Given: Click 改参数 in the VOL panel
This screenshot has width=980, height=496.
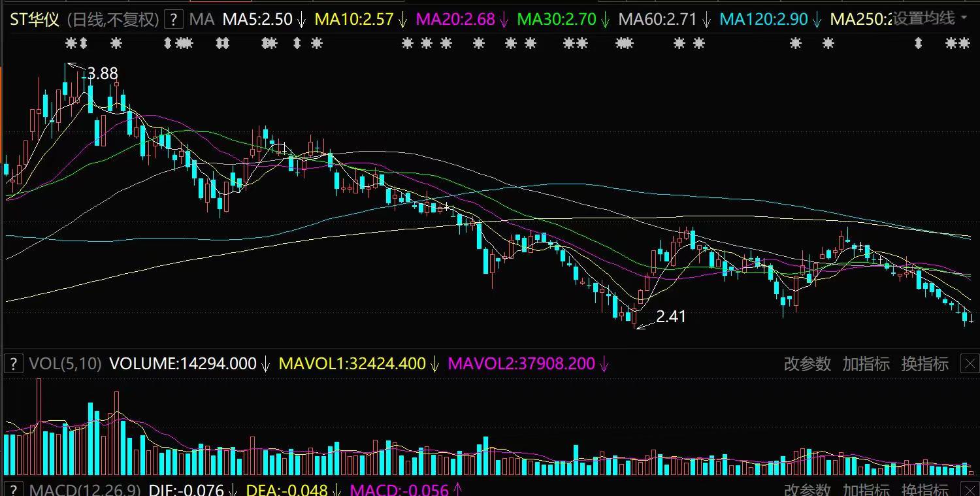Looking at the screenshot, I should point(808,364).
